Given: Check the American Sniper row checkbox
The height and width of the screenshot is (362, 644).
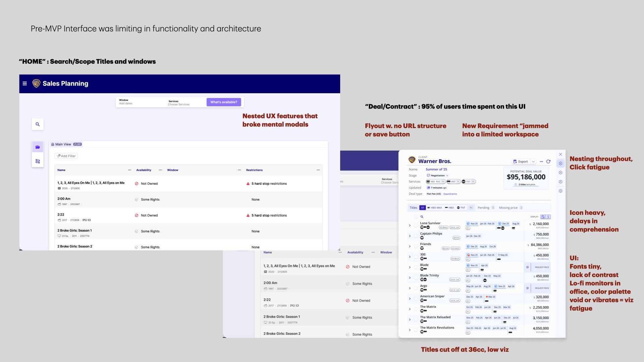Looking at the screenshot, I should pos(416,299).
